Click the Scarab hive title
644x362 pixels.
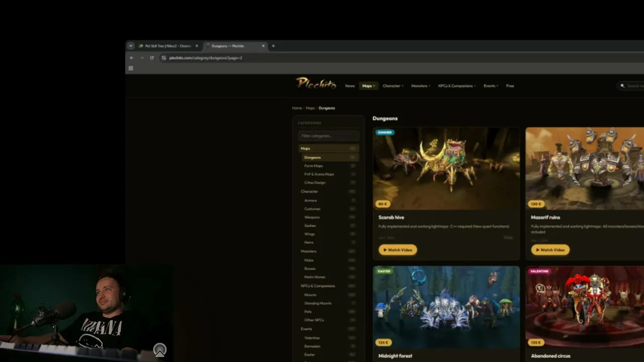point(391,218)
